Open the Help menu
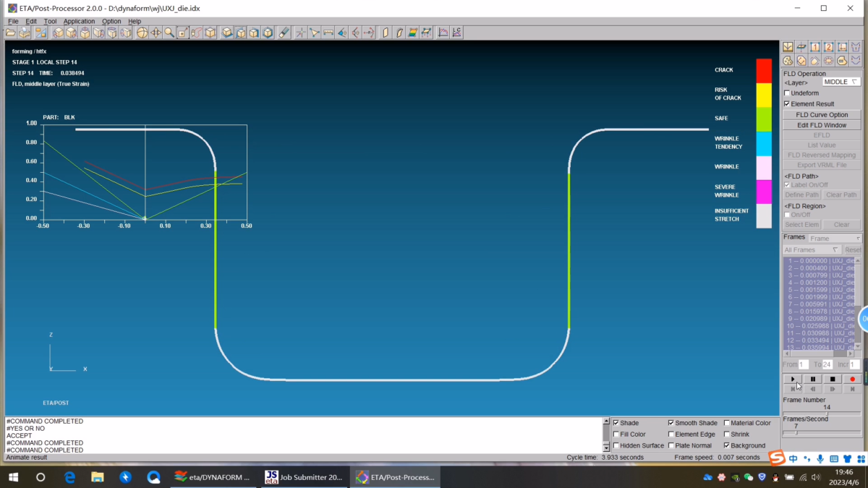This screenshot has width=868, height=488. 135,21
